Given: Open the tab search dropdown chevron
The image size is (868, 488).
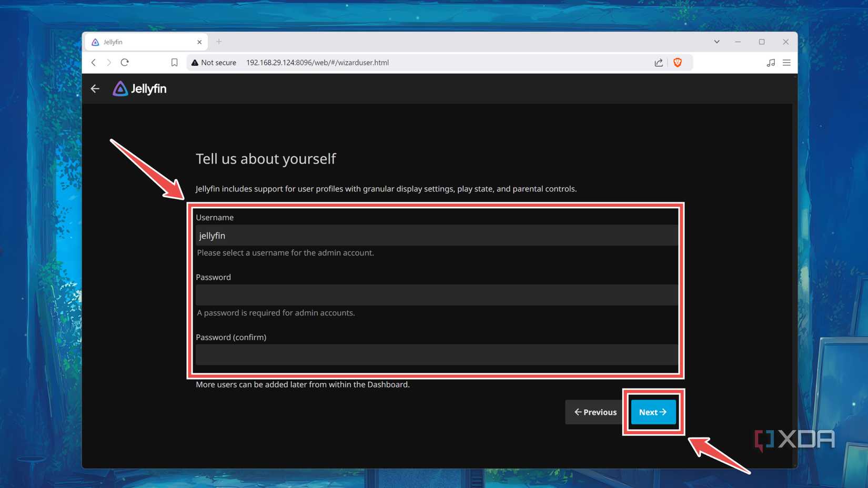Looking at the screenshot, I should click(716, 42).
